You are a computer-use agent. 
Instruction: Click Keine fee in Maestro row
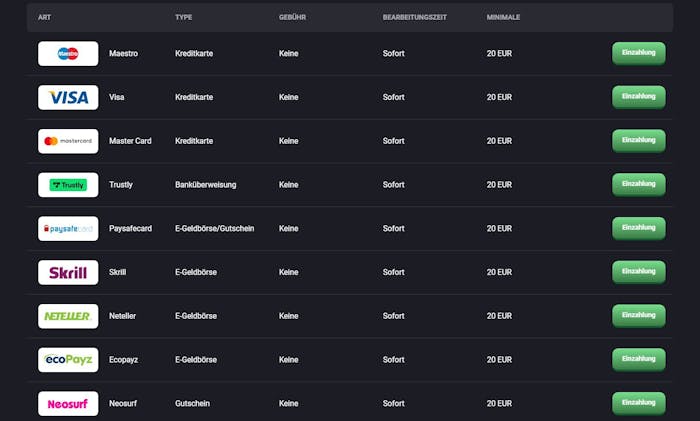click(288, 54)
